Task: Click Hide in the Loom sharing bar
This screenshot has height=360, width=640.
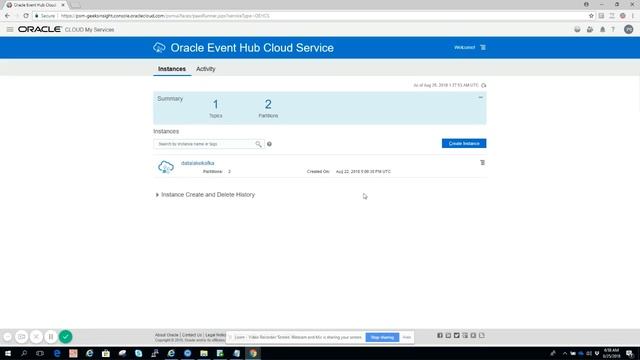Action: pyautogui.click(x=407, y=337)
